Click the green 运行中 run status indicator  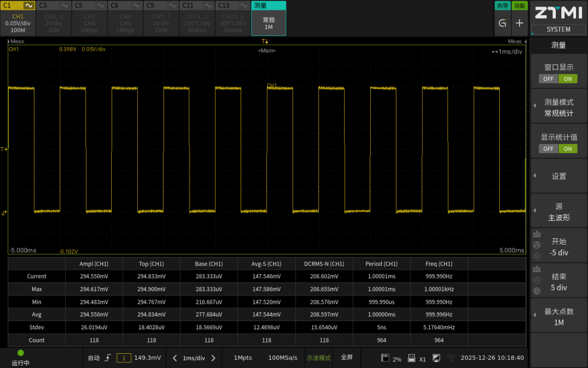[21, 353]
